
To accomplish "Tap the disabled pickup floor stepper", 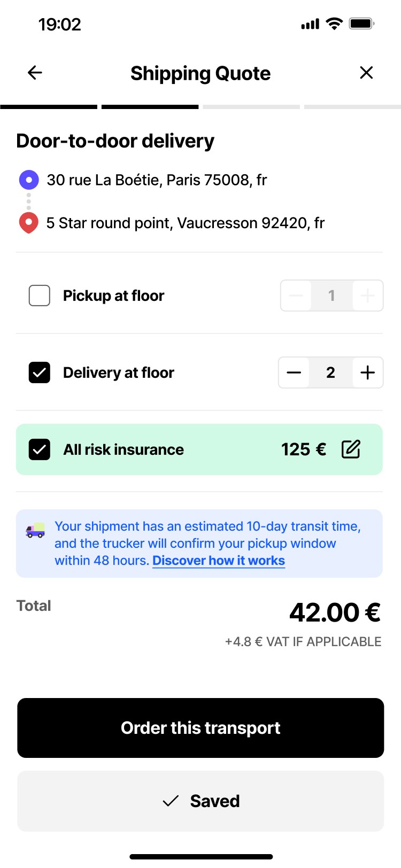I will tap(331, 295).
